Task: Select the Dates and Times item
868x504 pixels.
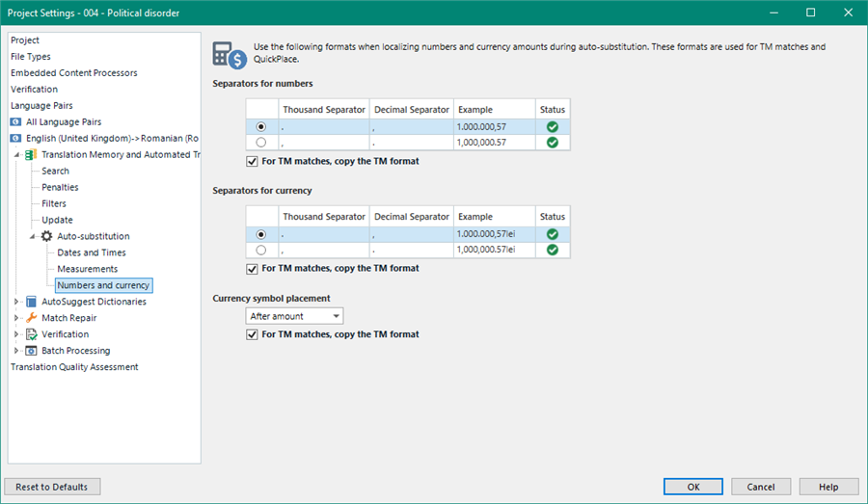Action: 92,252
